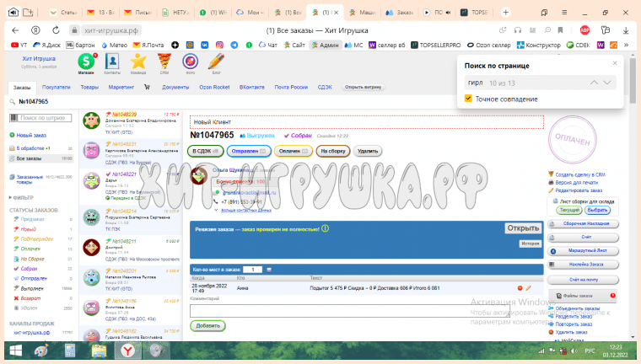Switch to the Товары tab
Image resolution: width=641 pixels, height=364 pixels.
pyautogui.click(x=89, y=87)
